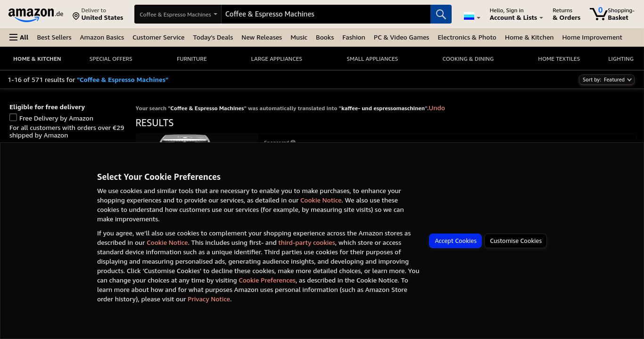Open the search category dropdown
The image size is (644, 339).
pyautogui.click(x=178, y=14)
